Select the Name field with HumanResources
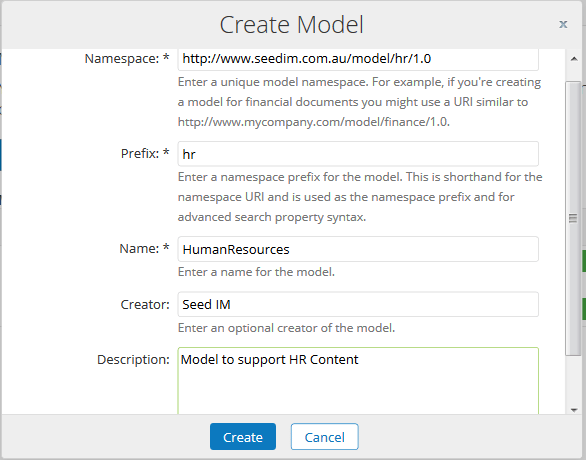Screen dimensions: 586x460 pyautogui.click(x=358, y=249)
